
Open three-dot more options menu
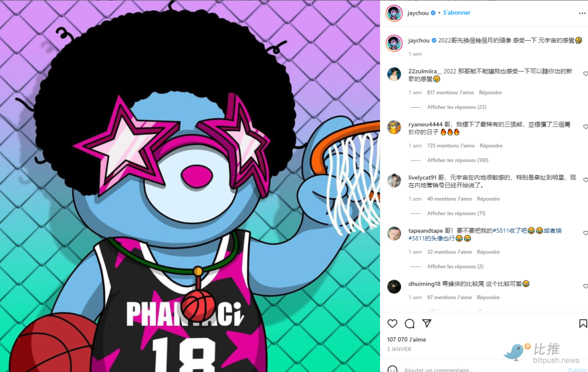tap(582, 13)
